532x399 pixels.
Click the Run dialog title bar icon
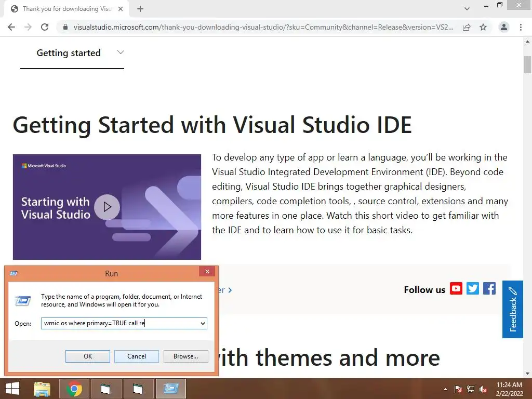14,273
